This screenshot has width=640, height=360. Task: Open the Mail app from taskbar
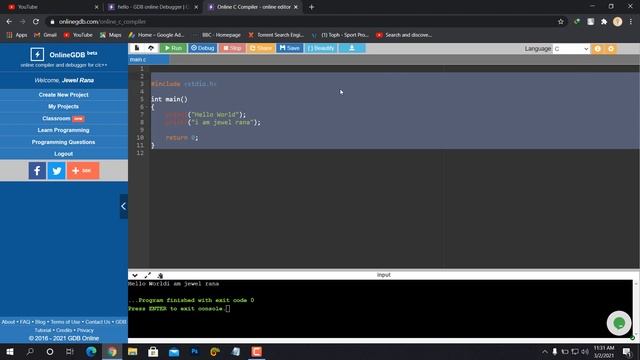click(174, 352)
